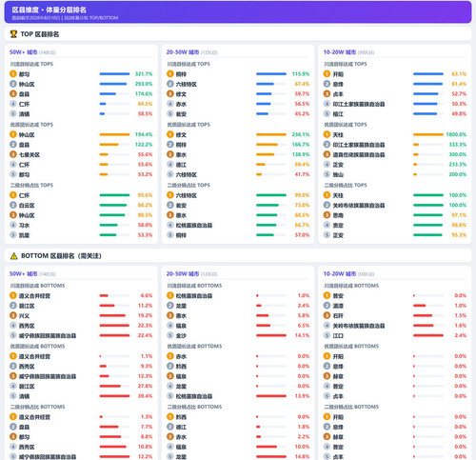Click the 57.0% value

[x=302, y=235]
